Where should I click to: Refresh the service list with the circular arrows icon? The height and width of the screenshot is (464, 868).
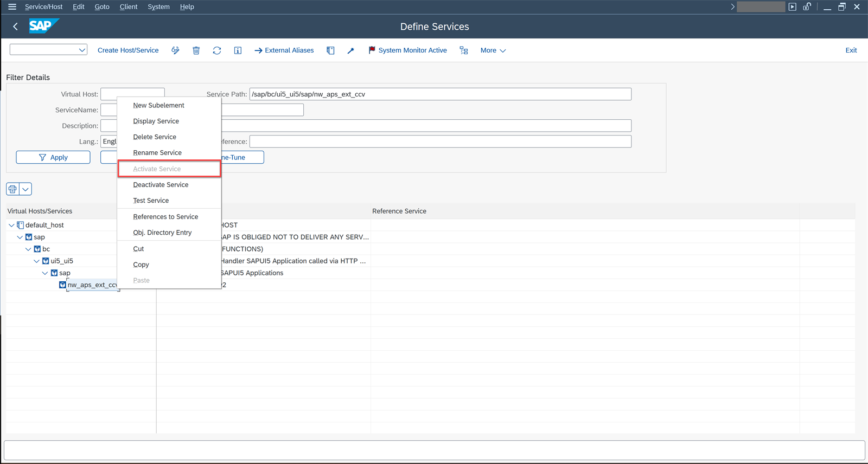coord(217,50)
